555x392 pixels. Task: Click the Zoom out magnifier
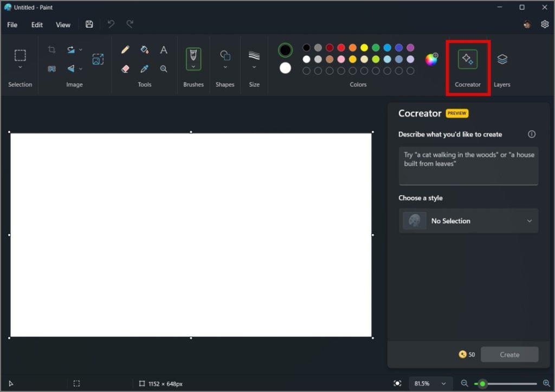click(464, 383)
